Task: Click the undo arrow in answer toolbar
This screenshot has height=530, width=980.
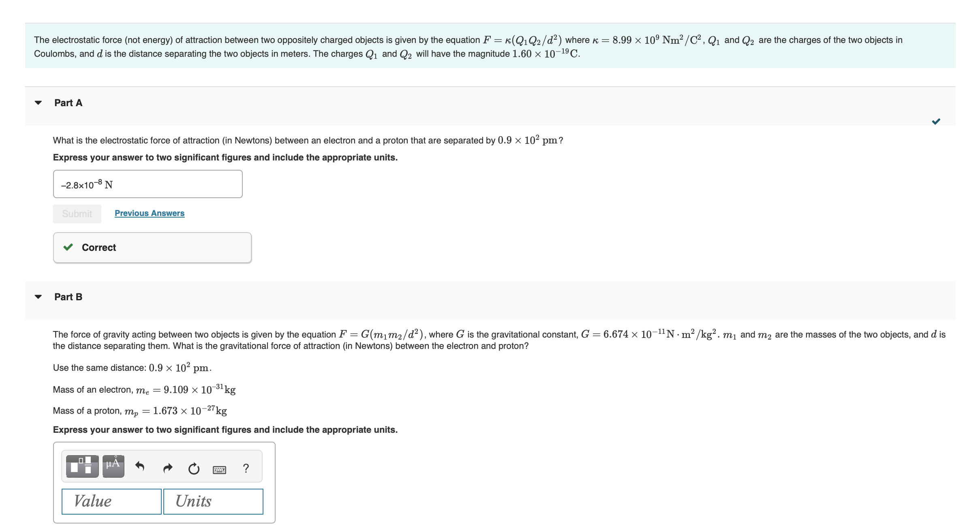Action: point(140,467)
